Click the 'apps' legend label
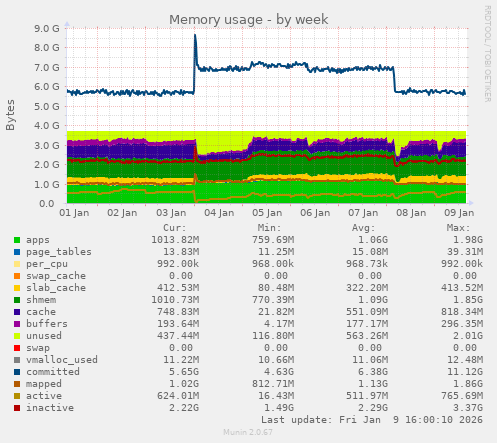 coord(38,240)
